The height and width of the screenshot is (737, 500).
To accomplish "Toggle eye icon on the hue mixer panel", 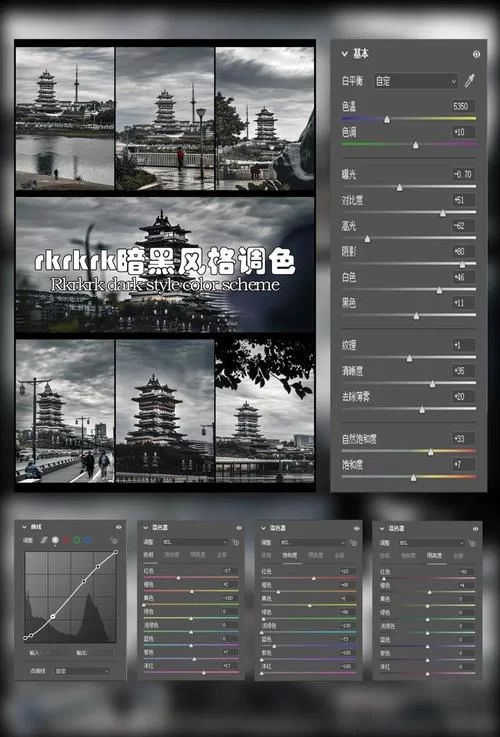I will 239,528.
